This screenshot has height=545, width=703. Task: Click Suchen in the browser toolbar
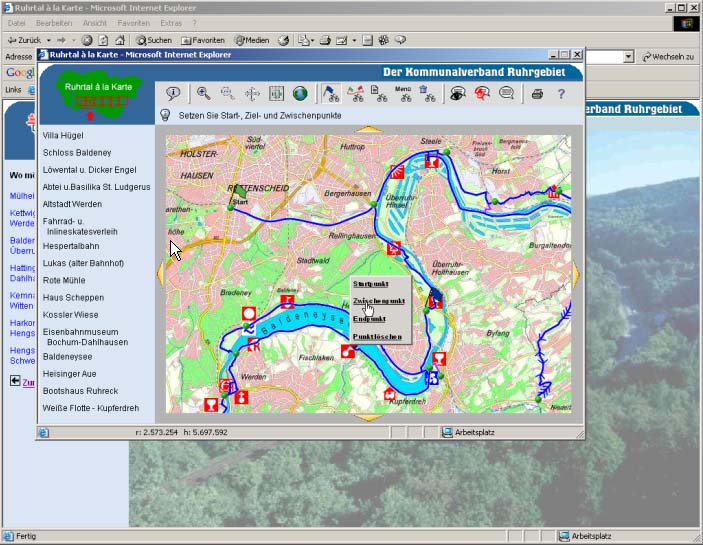click(x=154, y=40)
